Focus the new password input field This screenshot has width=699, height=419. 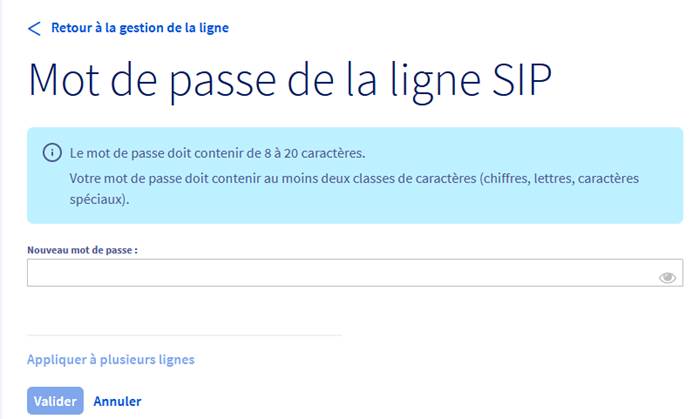click(355, 273)
